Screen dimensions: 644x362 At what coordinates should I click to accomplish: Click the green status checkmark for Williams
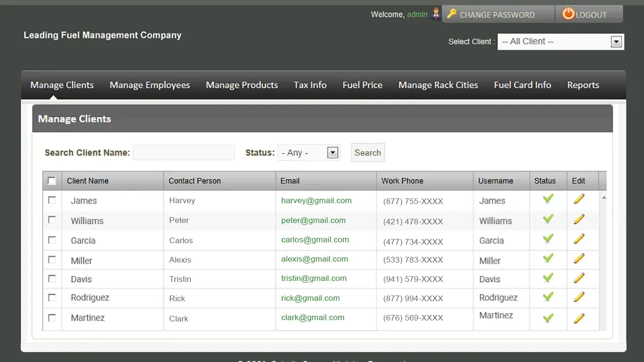(548, 219)
